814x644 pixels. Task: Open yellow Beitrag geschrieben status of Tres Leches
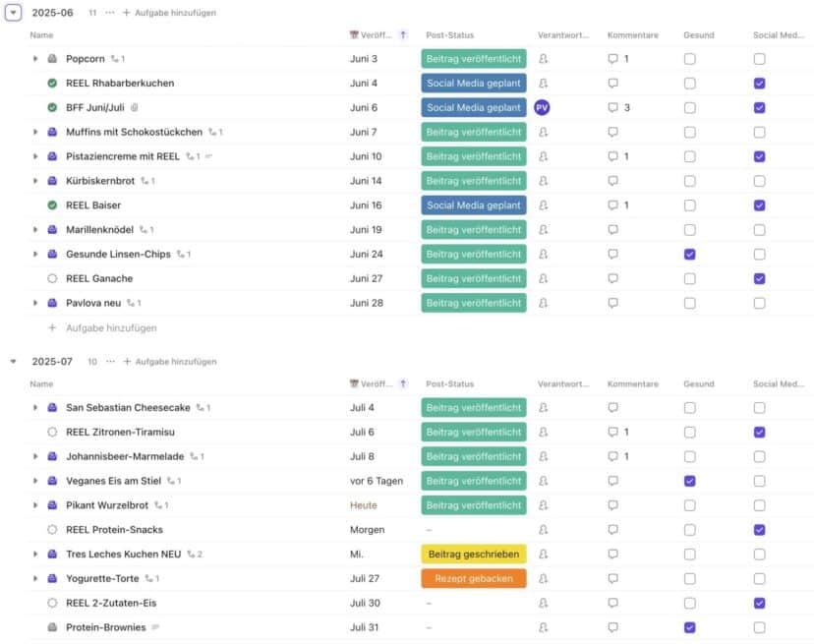pos(474,555)
